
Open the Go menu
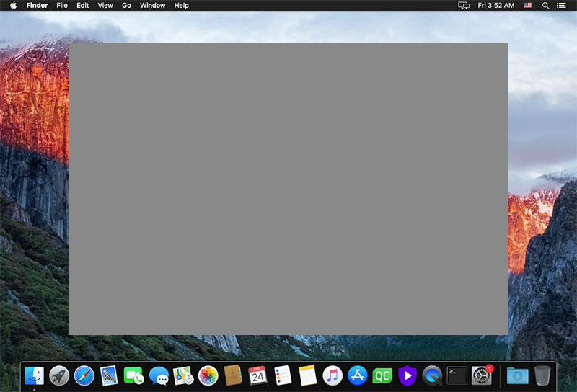click(126, 5)
